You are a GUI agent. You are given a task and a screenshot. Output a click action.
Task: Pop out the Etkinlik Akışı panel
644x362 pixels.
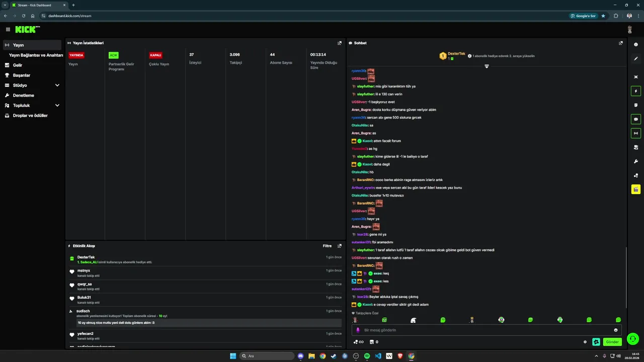(x=340, y=246)
